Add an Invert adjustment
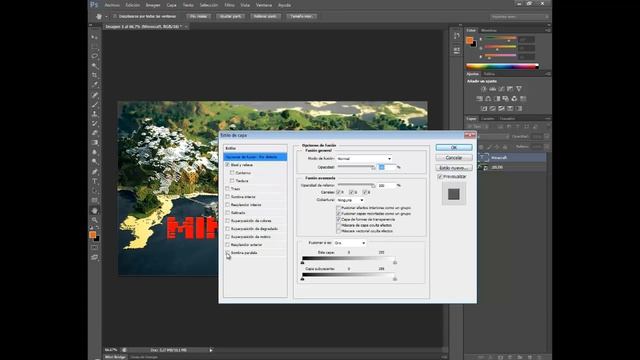The width and height of the screenshot is (640, 360). pyautogui.click(x=484, y=109)
